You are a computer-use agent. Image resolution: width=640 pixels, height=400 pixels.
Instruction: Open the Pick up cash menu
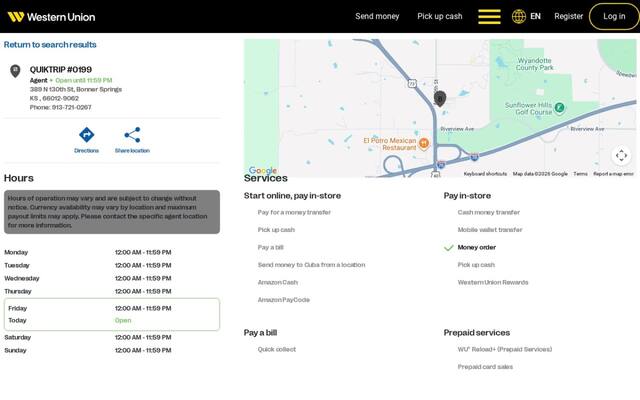[x=440, y=16]
